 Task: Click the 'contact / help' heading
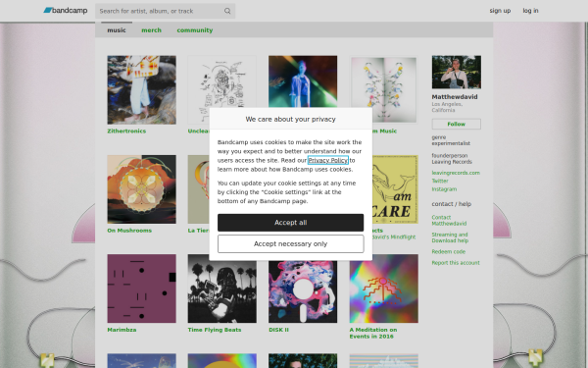coord(451,204)
